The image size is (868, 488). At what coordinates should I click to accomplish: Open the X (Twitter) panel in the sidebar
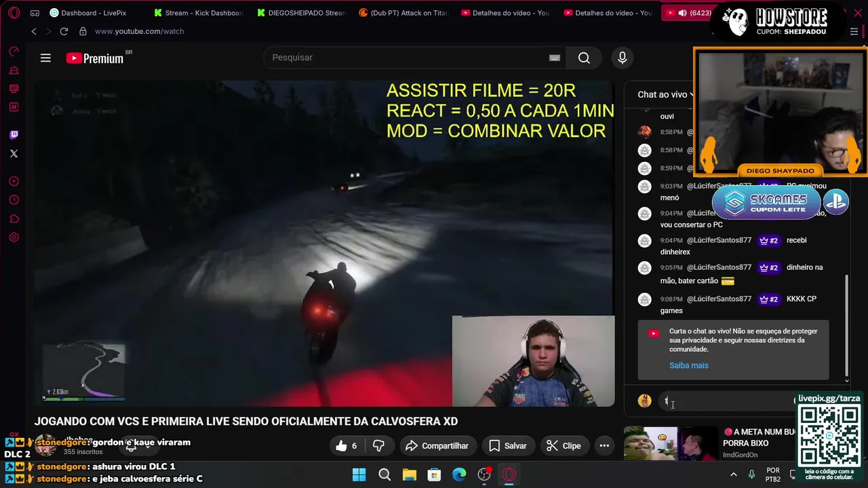coord(14,154)
